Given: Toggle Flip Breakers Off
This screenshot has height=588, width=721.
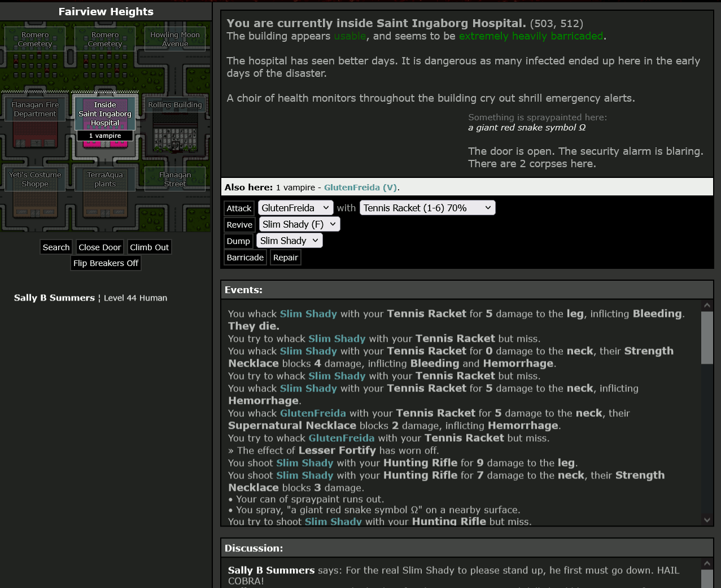Looking at the screenshot, I should (x=106, y=263).
